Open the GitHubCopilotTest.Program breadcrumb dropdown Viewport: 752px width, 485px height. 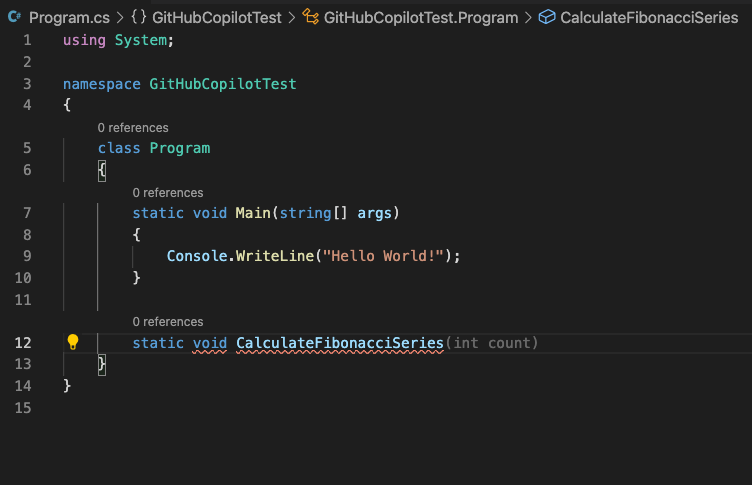(421, 18)
